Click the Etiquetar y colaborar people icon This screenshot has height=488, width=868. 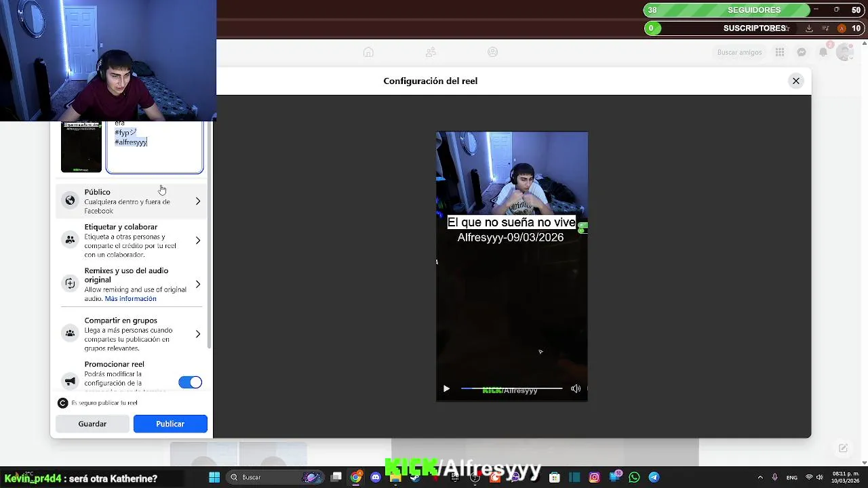(70, 240)
